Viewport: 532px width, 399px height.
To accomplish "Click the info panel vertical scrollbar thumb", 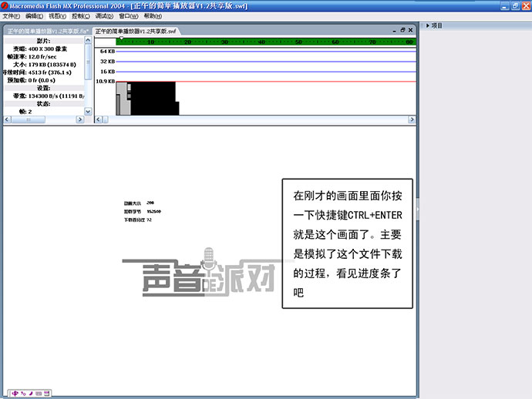I will (x=88, y=62).
